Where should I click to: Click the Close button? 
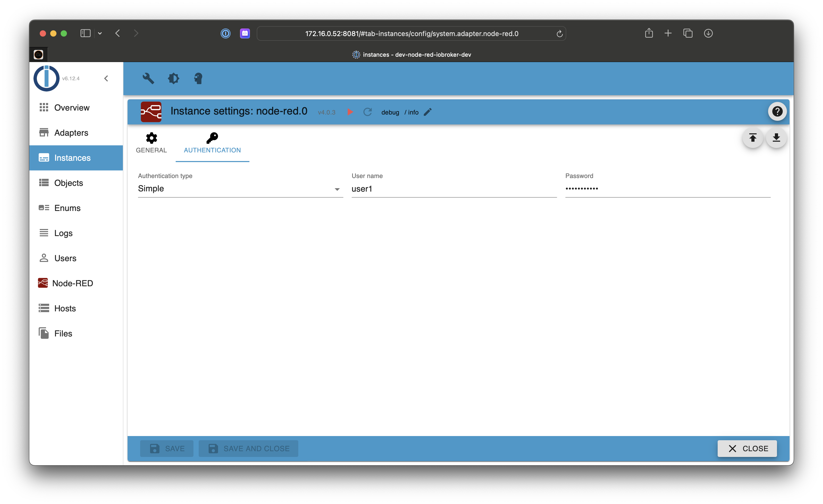point(747,448)
